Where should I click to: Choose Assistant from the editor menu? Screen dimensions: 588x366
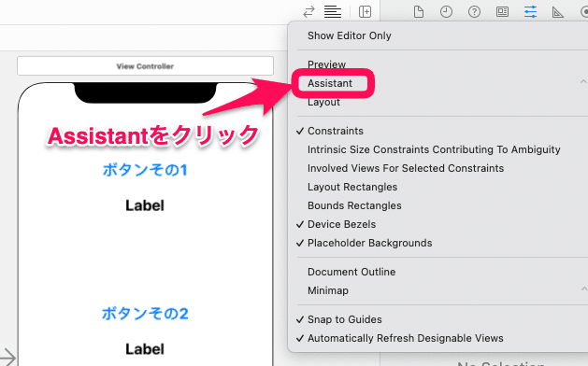(330, 83)
